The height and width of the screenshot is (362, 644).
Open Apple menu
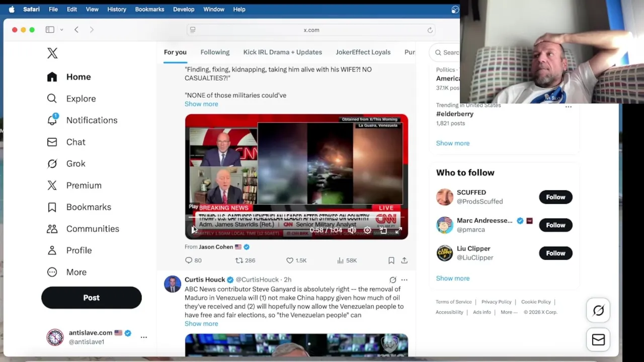[x=12, y=9]
